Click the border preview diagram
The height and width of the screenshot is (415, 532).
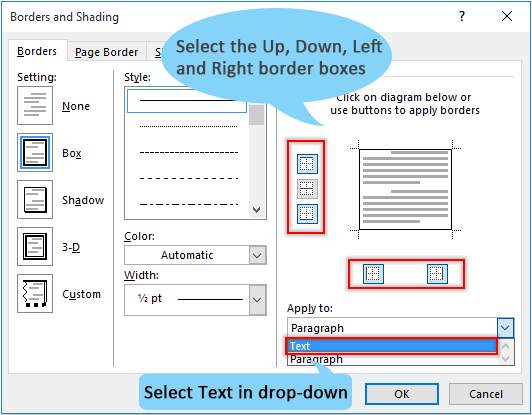tap(405, 189)
